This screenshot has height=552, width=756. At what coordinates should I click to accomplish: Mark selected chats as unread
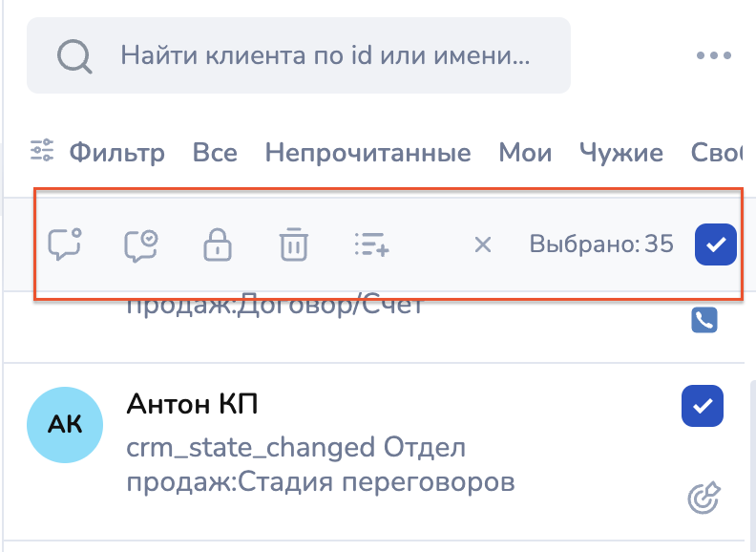(65, 244)
